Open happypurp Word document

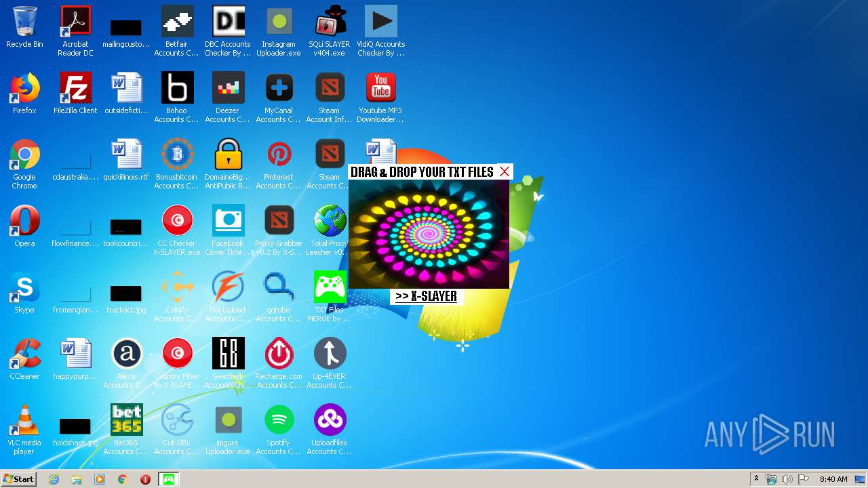click(75, 354)
